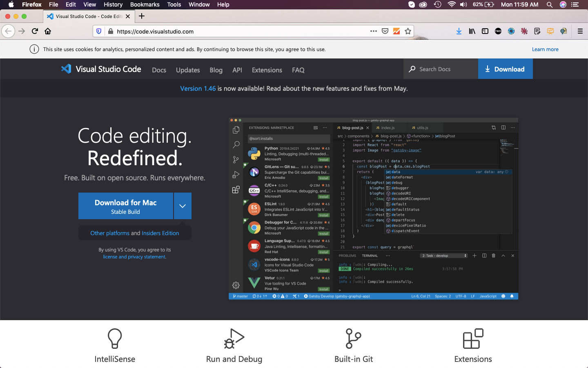Open the Time Machine menu bar icon
The image size is (588, 368).
437,4
